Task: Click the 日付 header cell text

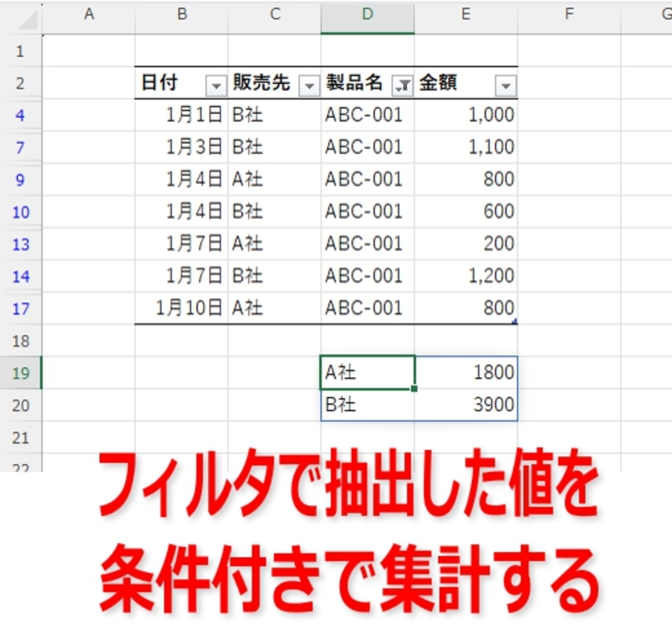Action: point(159,83)
